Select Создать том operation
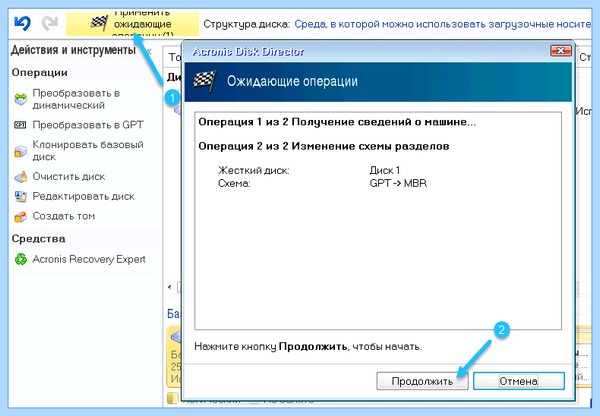Screen dimensions: 600x416 tap(64, 216)
